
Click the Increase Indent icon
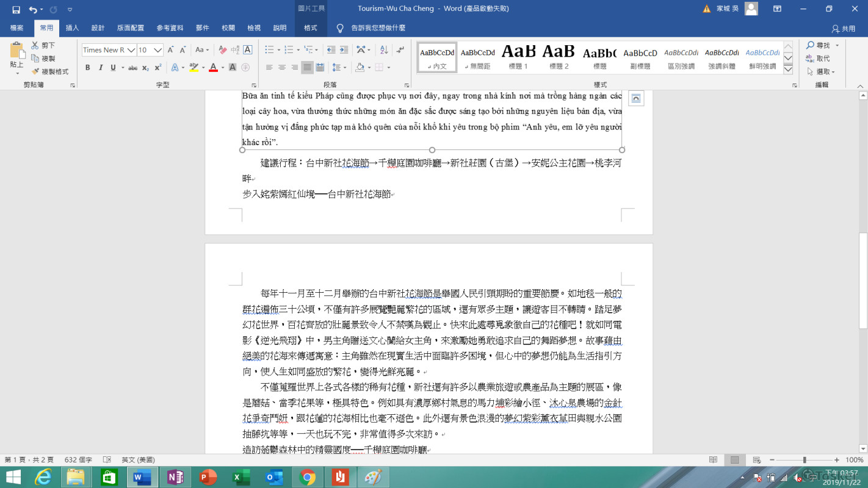coord(344,50)
